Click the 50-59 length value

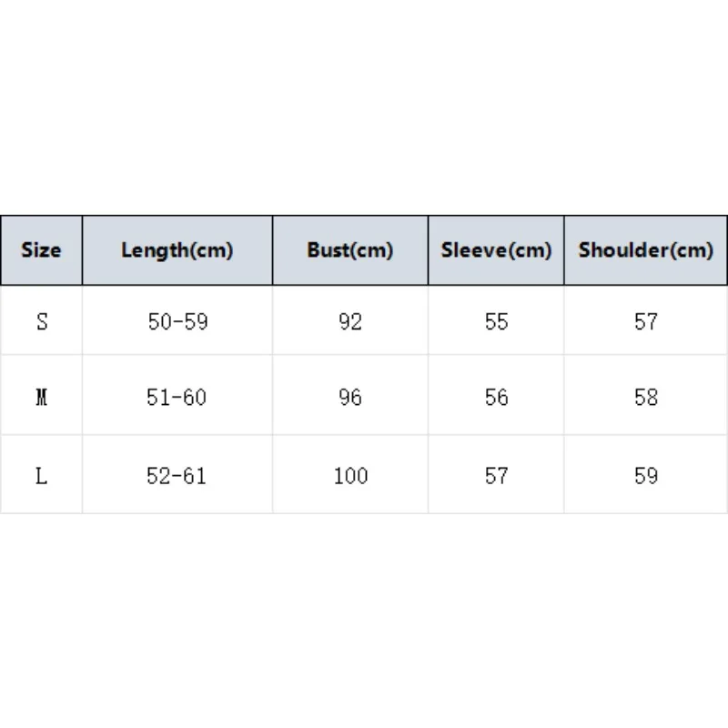coord(177,321)
